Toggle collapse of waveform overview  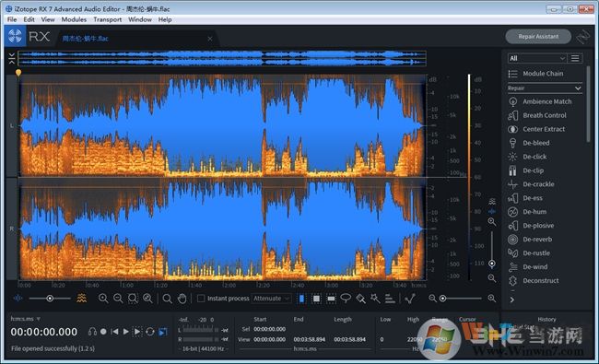click(12, 58)
